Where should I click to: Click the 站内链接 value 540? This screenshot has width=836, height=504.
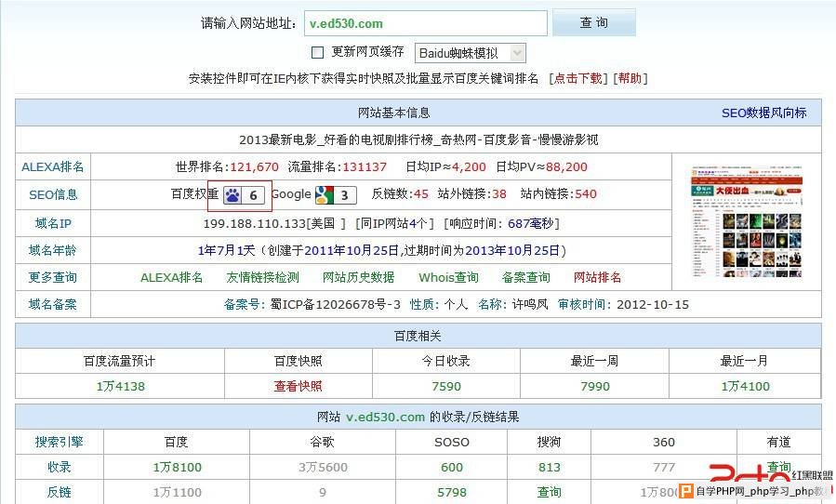tap(586, 194)
